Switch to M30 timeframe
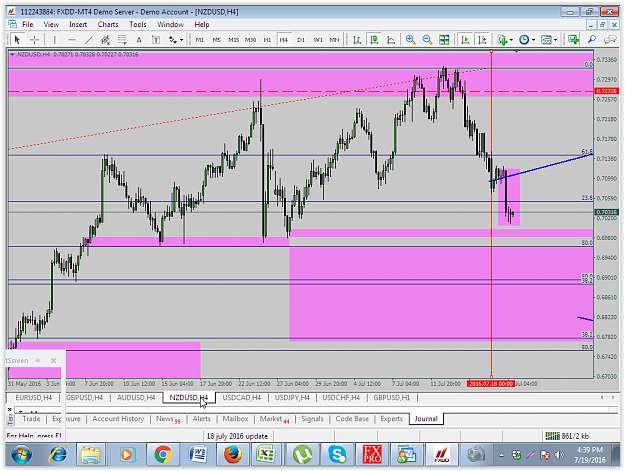Image resolution: width=625 pixels, height=471 pixels. 250,39
